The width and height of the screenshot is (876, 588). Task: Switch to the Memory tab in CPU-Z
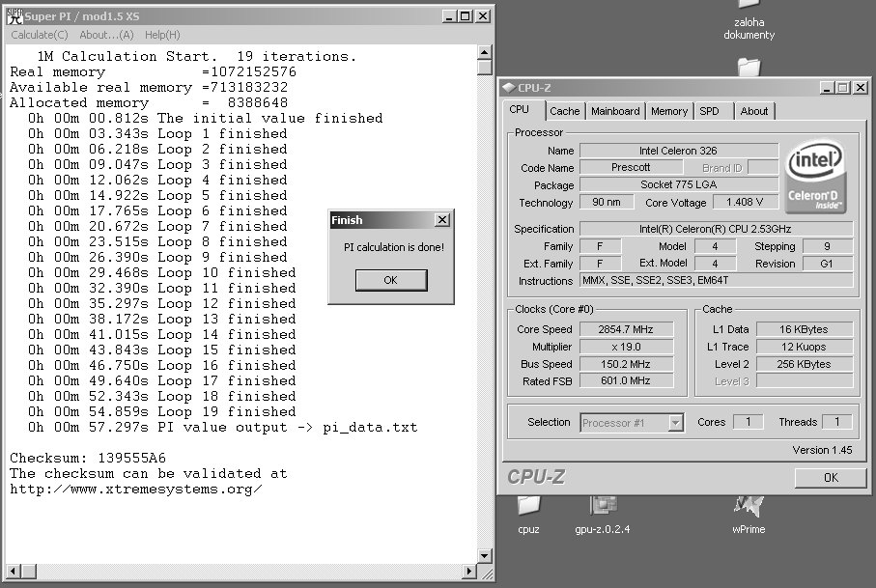[x=669, y=111]
